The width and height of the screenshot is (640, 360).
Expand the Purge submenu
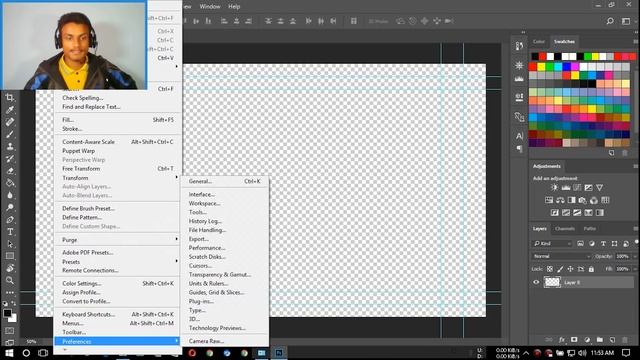click(118, 240)
